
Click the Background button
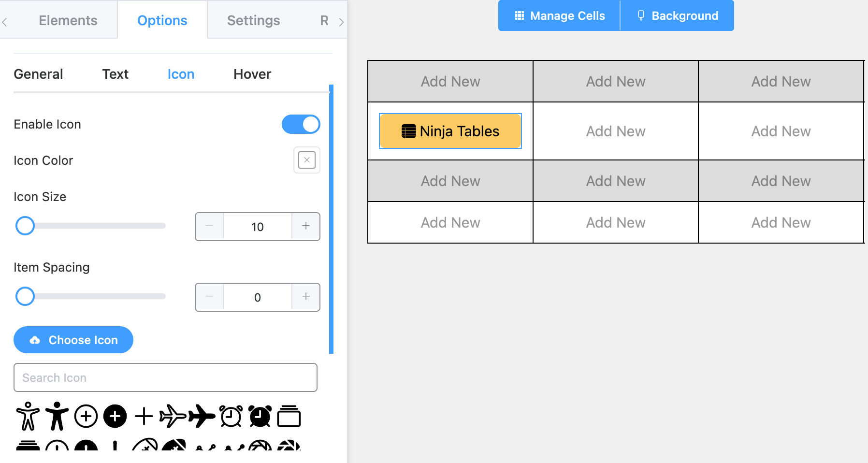[678, 15]
